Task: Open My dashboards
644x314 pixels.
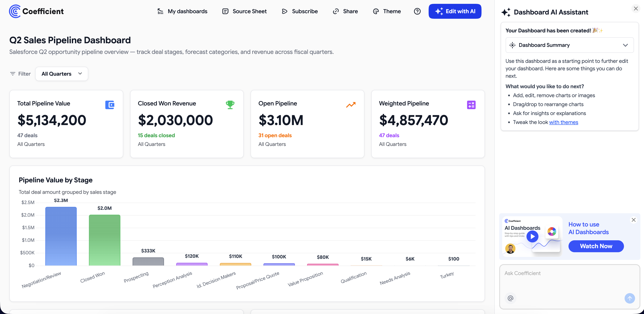Action: pos(182,11)
